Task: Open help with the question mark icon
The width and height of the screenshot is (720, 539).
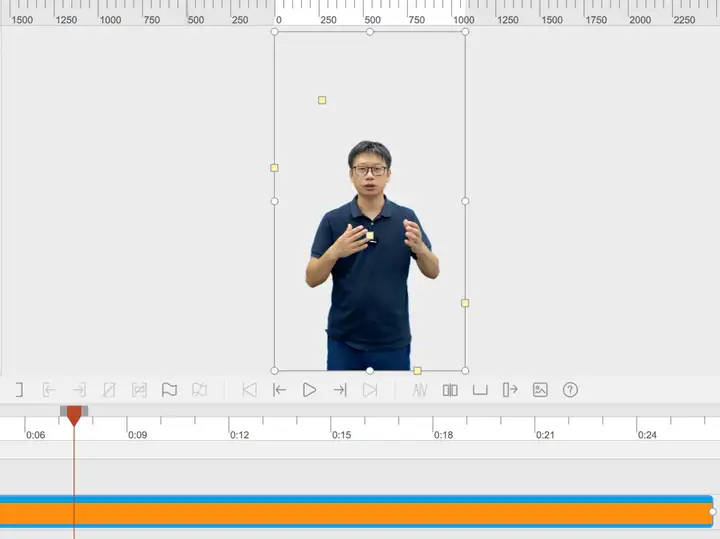Action: pos(570,390)
